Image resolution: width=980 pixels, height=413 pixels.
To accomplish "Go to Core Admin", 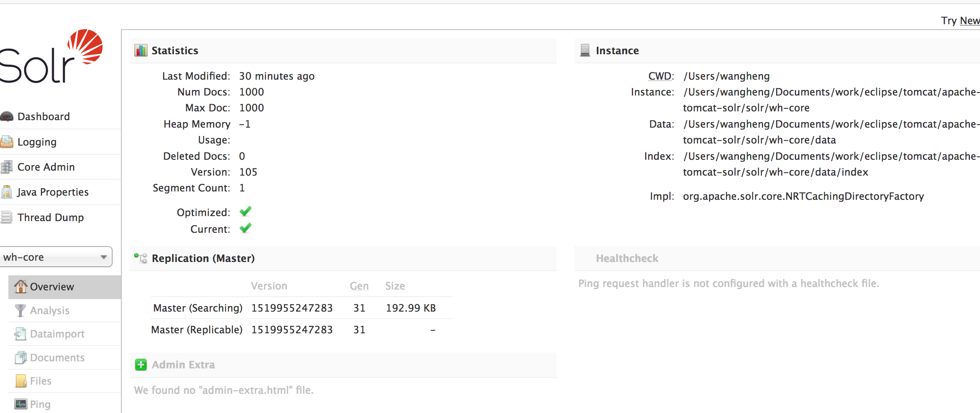I will pos(46,167).
